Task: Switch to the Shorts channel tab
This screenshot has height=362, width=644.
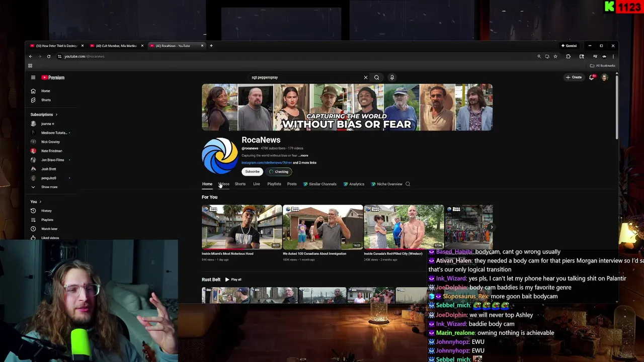Action: point(240,184)
